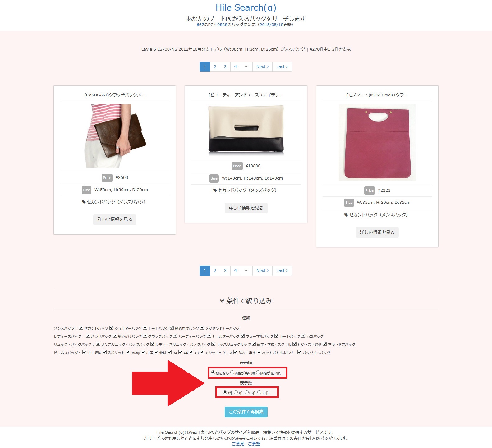Uncheck the ハンドバッグ checkbox

pyautogui.click(x=88, y=336)
